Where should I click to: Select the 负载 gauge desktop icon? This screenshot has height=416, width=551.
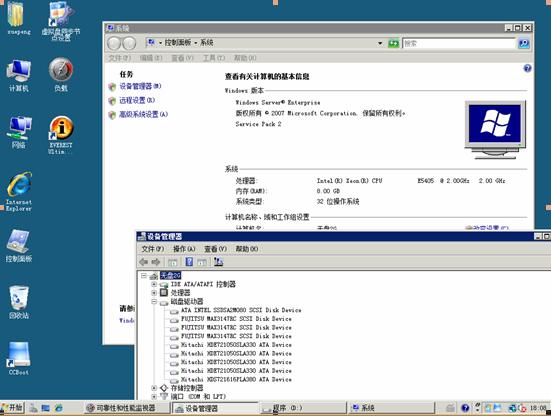tap(61, 74)
